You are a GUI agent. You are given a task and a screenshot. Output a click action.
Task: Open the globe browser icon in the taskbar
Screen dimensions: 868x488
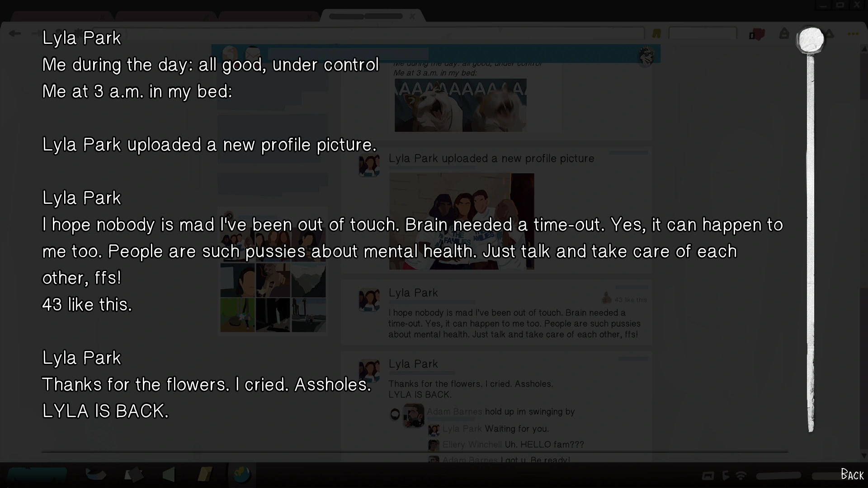click(242, 474)
